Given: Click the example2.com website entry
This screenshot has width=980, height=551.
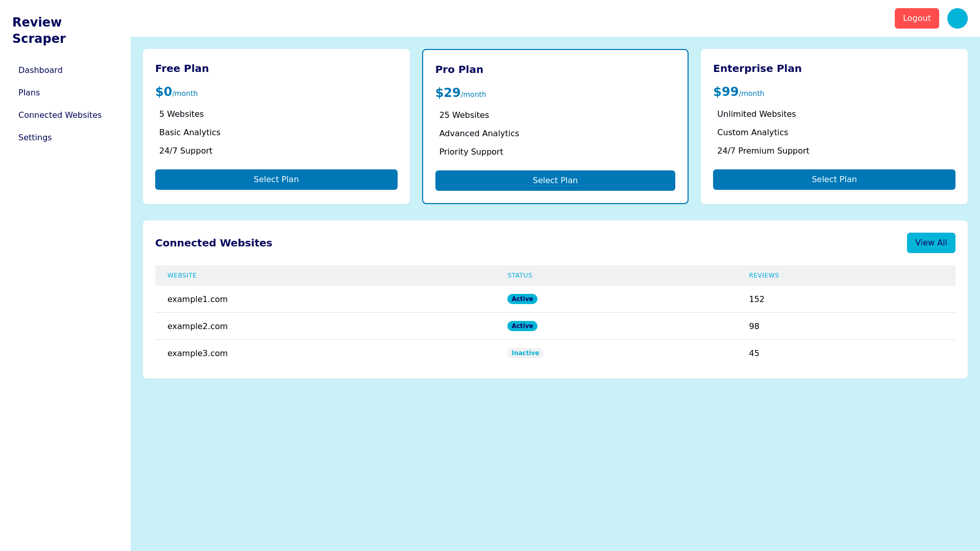Looking at the screenshot, I should coord(198,327).
